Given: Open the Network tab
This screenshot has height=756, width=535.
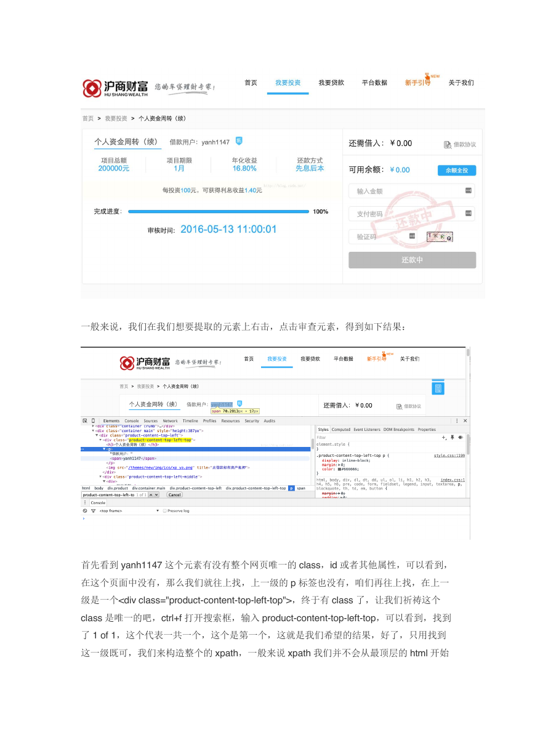Looking at the screenshot, I should click(170, 420).
